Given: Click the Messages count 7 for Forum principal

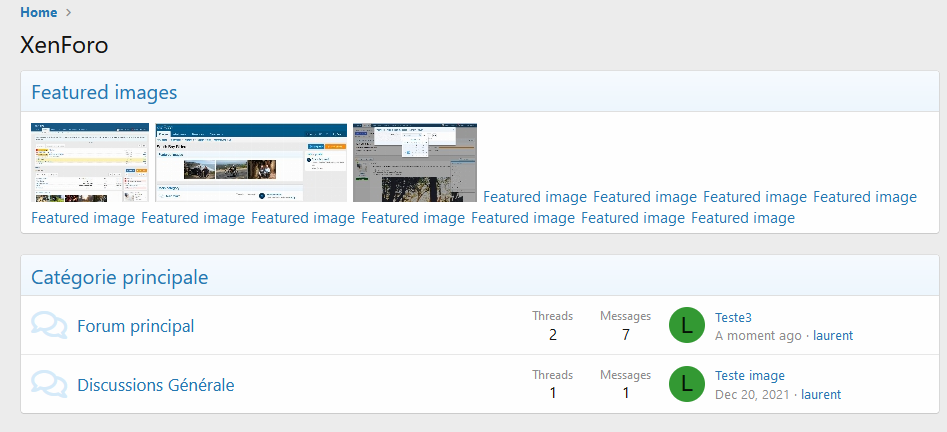Looking at the screenshot, I should (626, 335).
